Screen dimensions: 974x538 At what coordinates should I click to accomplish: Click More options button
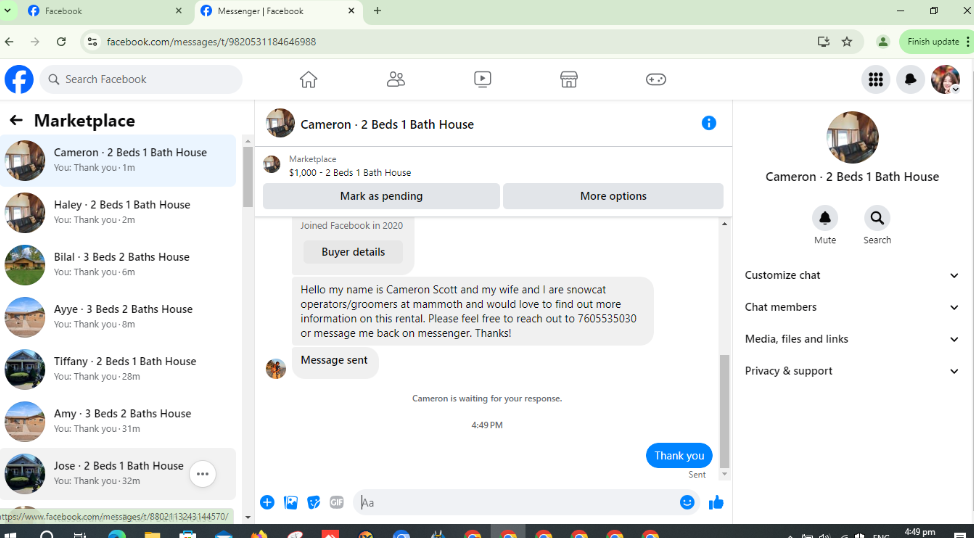613,196
